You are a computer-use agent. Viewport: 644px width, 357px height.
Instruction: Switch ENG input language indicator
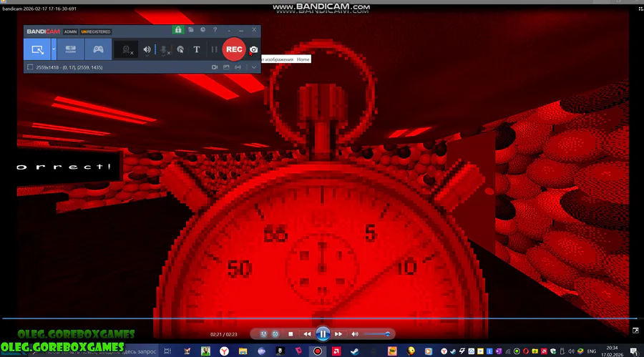tap(592, 351)
